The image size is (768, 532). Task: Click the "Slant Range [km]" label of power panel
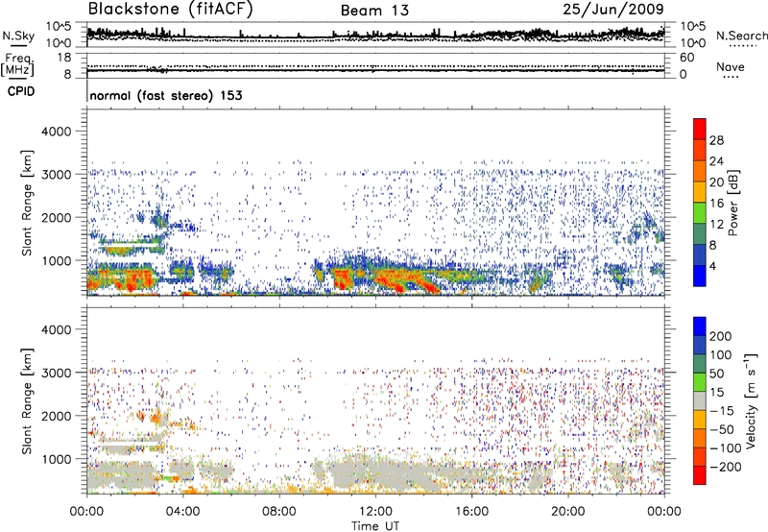27,203
